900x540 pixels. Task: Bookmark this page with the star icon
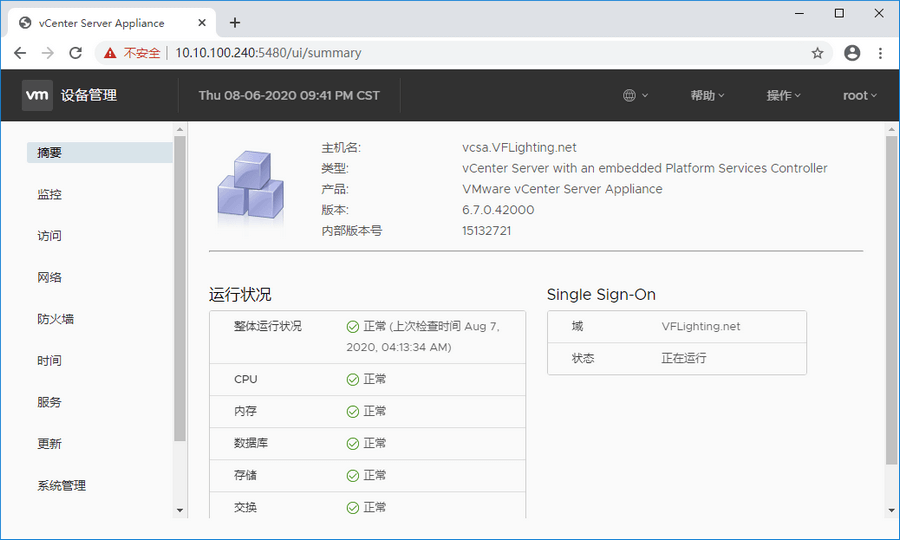[x=817, y=53]
